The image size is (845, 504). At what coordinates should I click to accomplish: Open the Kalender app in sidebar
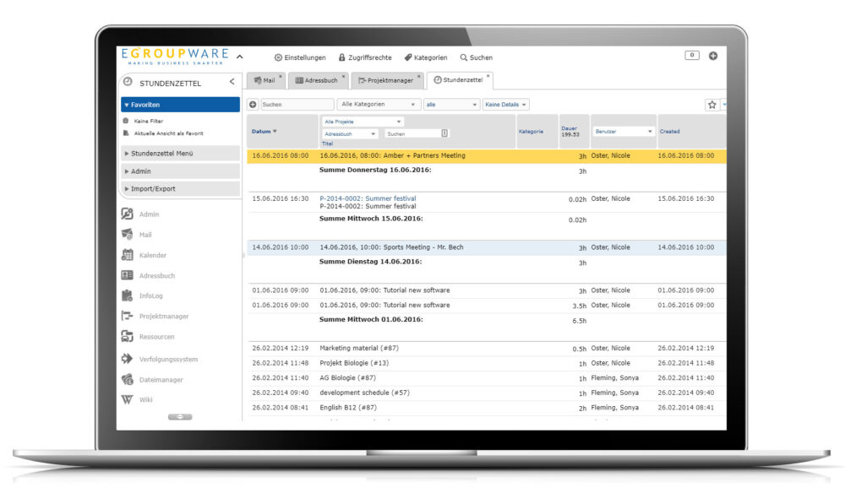pos(128,255)
